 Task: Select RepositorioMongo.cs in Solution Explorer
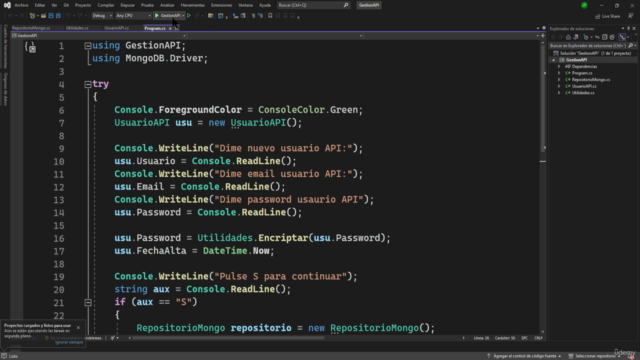click(591, 80)
